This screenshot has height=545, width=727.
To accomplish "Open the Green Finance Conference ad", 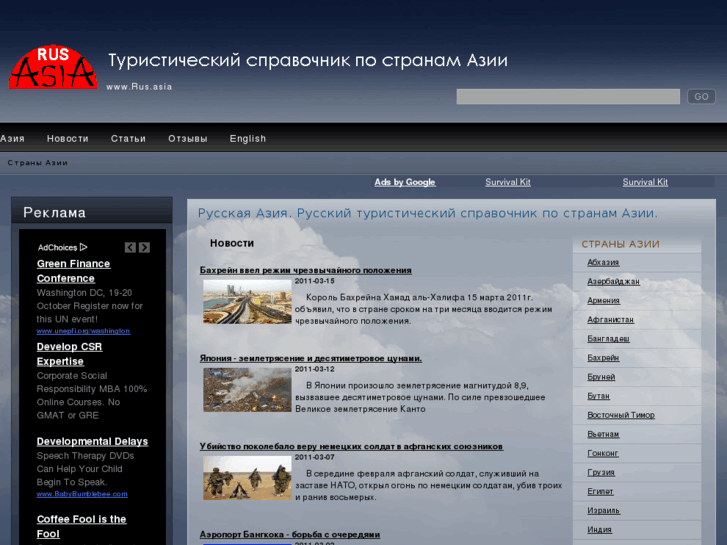I will coord(73,271).
